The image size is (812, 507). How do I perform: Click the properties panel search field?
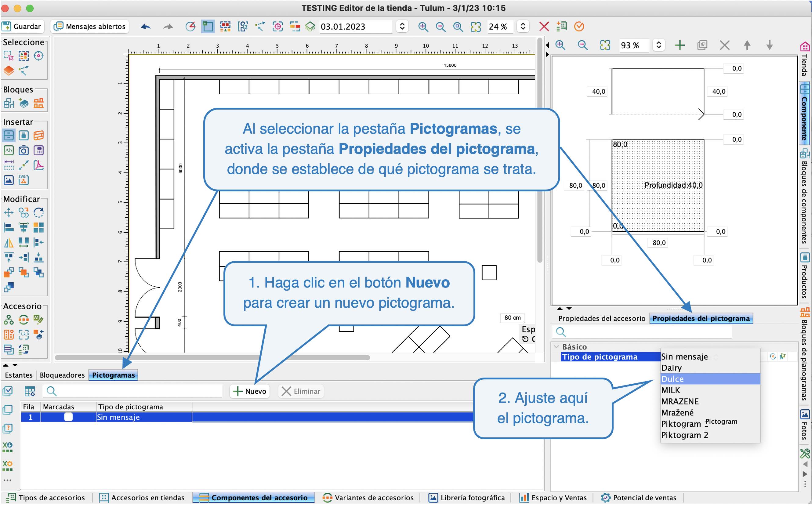642,332
